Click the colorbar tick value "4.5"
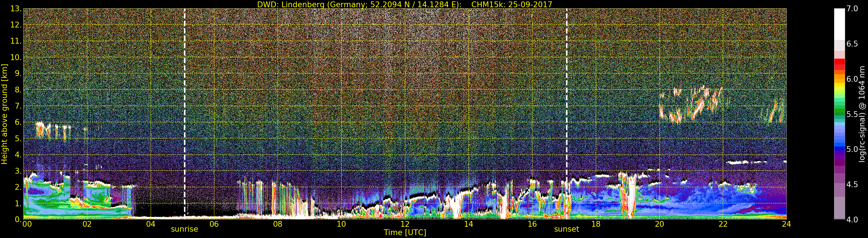 click(852, 185)
